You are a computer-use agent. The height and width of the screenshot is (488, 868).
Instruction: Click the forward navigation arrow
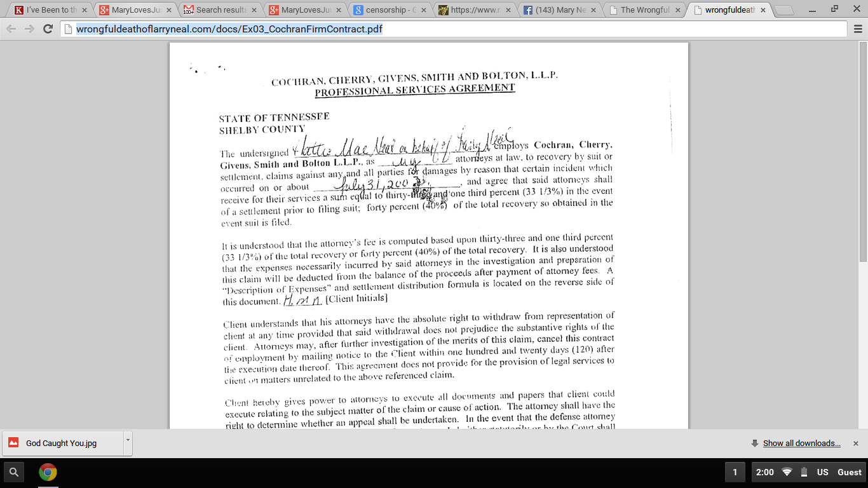(x=29, y=29)
